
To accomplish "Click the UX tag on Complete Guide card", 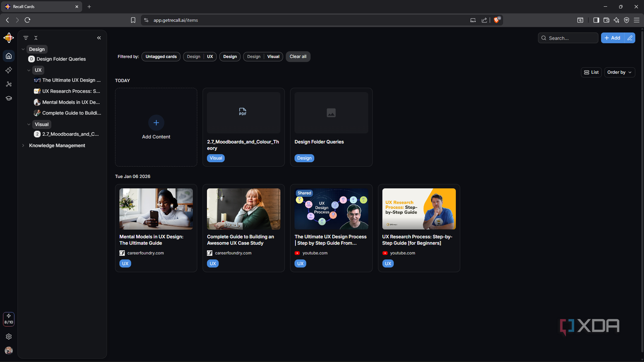I will [x=213, y=264].
